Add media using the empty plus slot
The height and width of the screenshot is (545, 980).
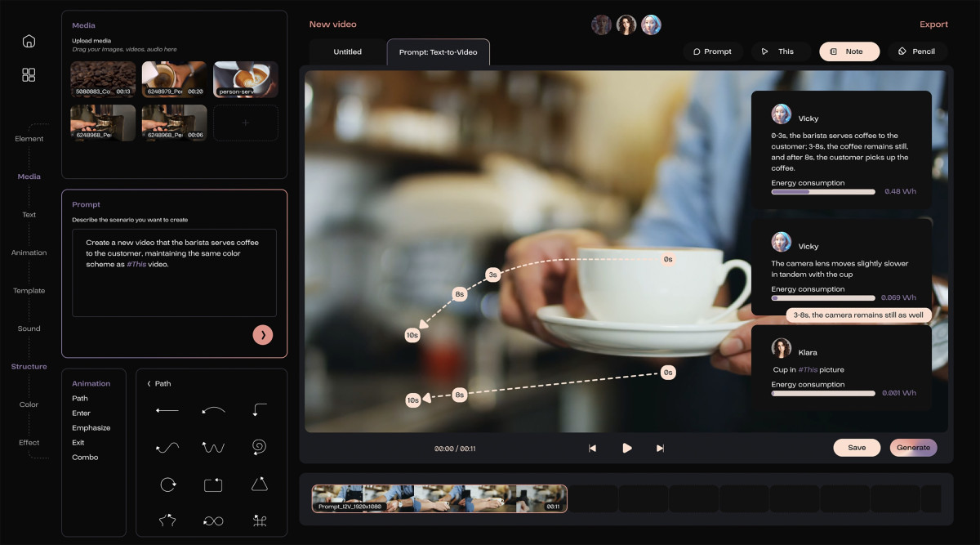[x=246, y=123]
